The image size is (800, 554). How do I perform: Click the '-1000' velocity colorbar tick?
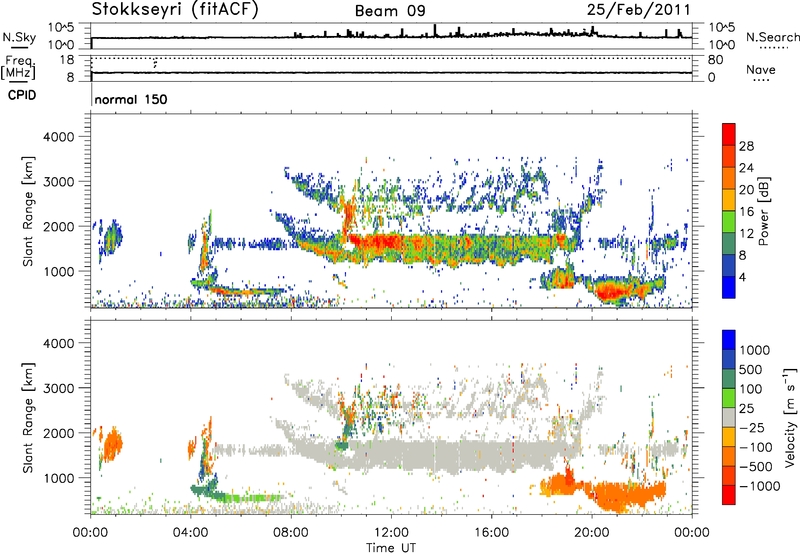point(759,486)
